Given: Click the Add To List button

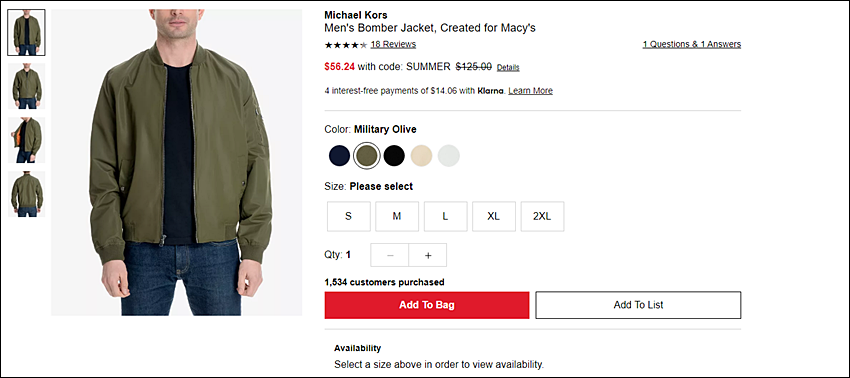Looking at the screenshot, I should (638, 305).
